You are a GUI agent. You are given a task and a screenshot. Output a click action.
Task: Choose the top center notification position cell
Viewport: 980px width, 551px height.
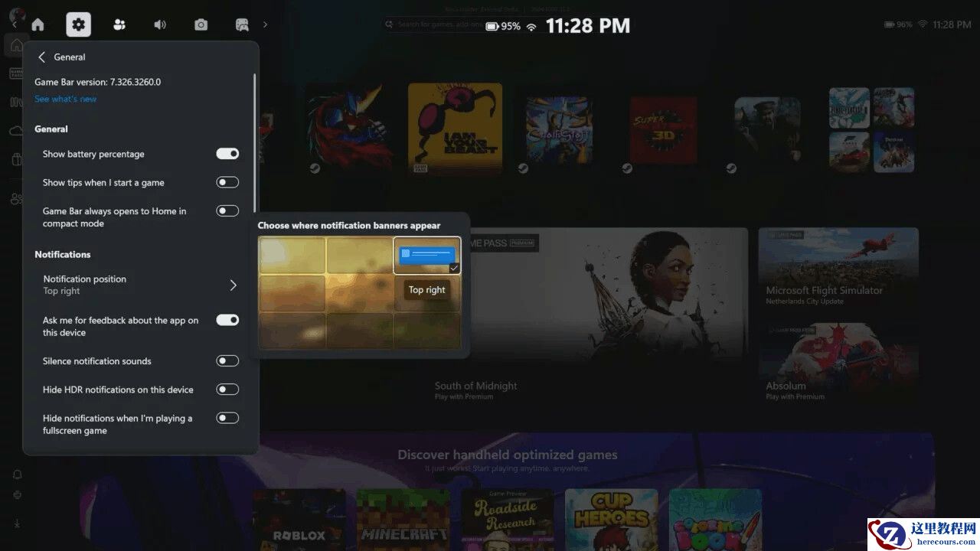(360, 256)
